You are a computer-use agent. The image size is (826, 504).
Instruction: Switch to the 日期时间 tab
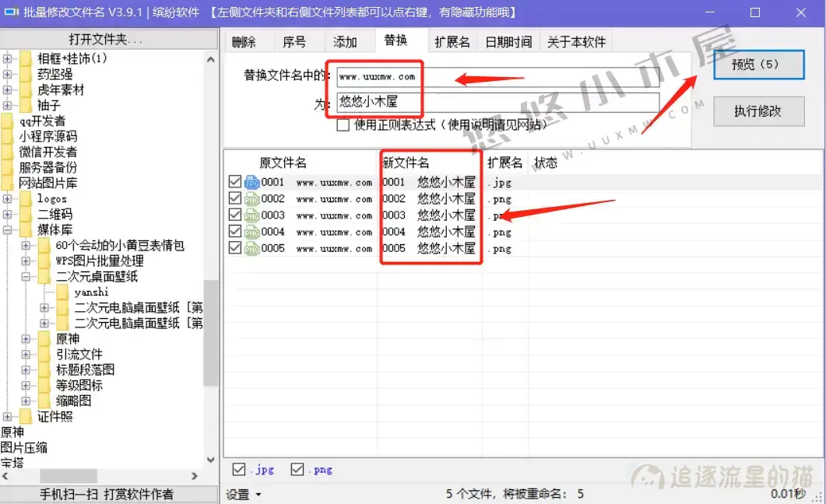tap(508, 40)
